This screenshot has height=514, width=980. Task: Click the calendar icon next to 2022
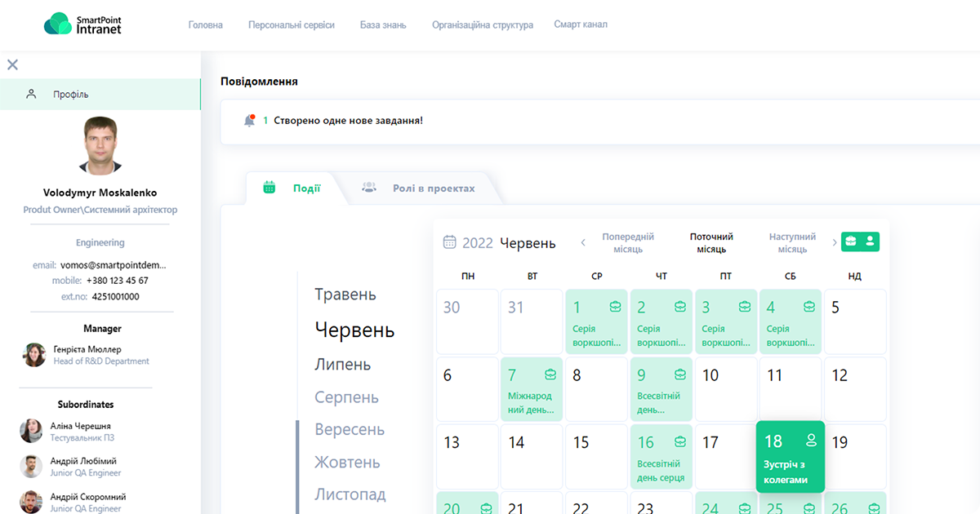click(x=449, y=242)
